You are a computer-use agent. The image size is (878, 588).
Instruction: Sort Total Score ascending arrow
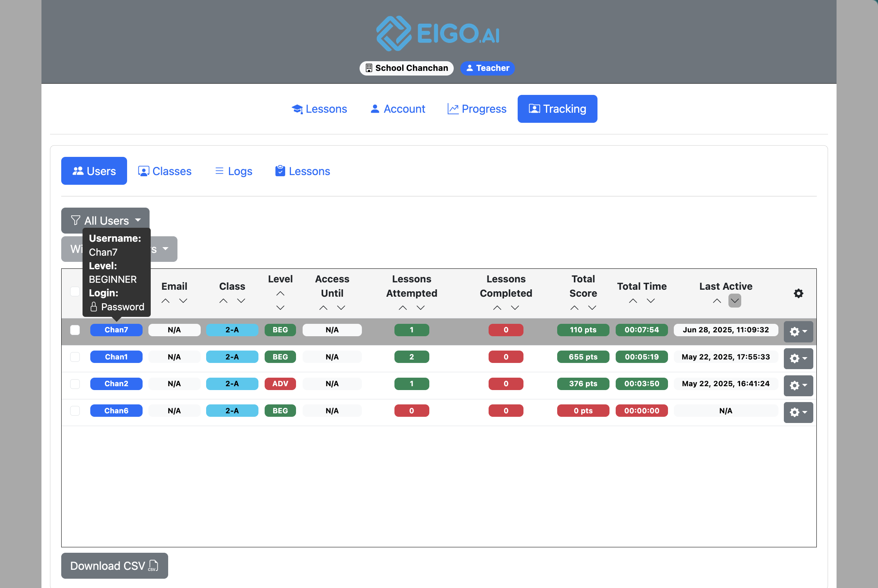[x=574, y=308]
